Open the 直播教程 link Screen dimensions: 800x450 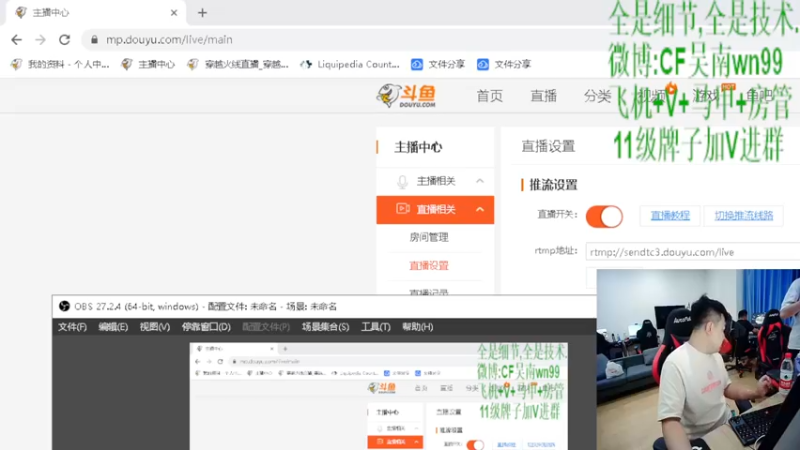click(670, 215)
